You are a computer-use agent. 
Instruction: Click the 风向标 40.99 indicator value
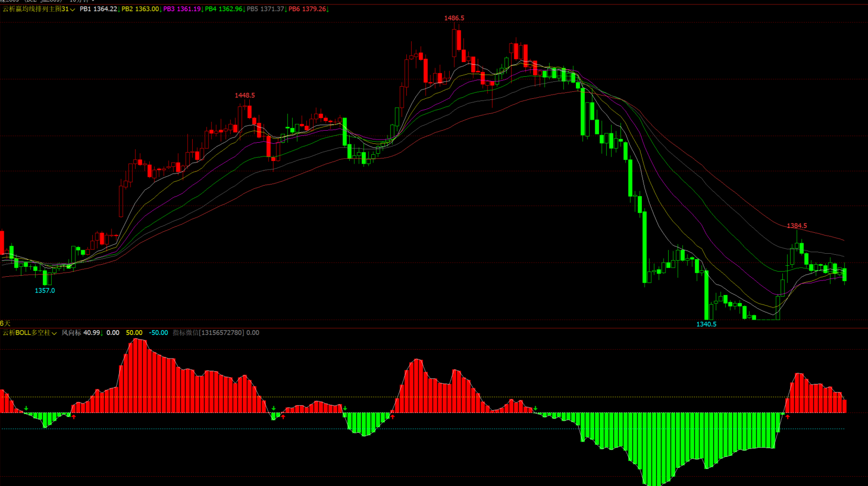pyautogui.click(x=81, y=333)
